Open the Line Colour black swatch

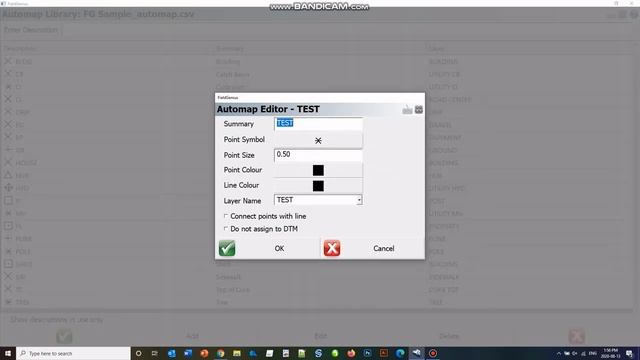(x=318, y=186)
